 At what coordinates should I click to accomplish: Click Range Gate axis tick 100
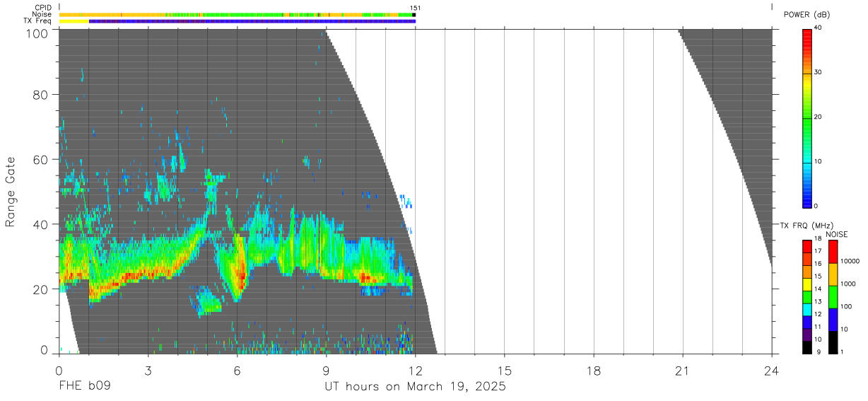36,33
